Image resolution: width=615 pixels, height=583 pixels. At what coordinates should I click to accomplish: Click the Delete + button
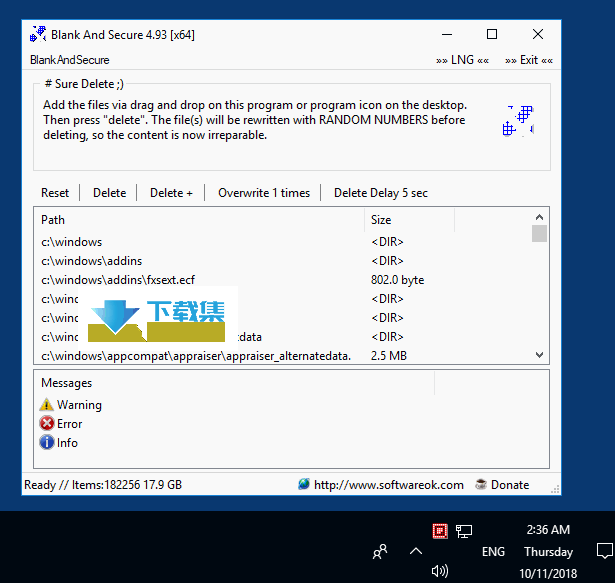coord(171,193)
